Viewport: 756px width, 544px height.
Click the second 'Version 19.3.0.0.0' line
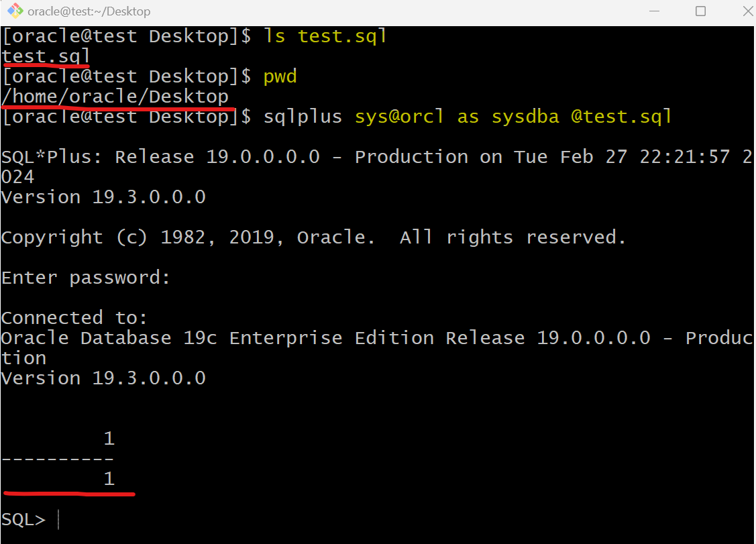(104, 378)
